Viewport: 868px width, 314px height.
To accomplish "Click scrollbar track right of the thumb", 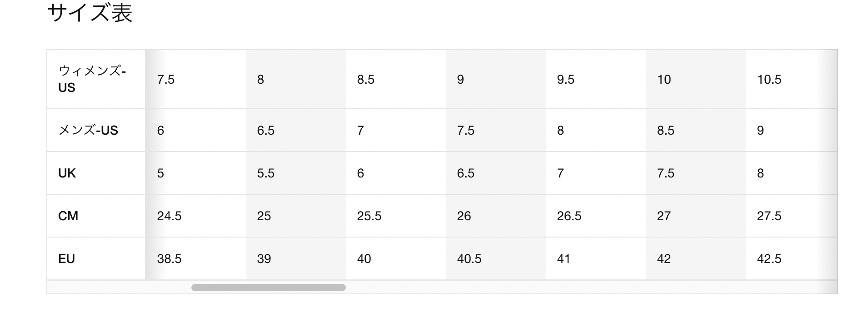I will click(x=591, y=288).
